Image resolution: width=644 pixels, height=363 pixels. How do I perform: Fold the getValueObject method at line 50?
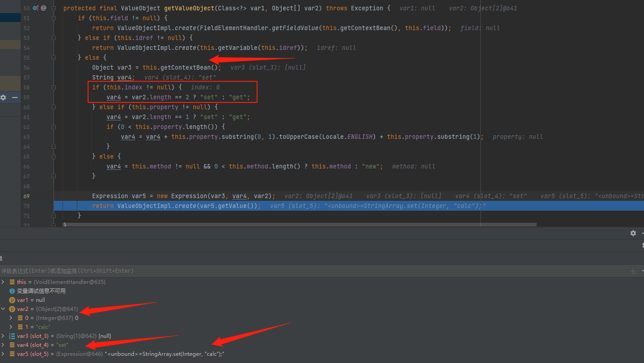pyautogui.click(x=53, y=8)
